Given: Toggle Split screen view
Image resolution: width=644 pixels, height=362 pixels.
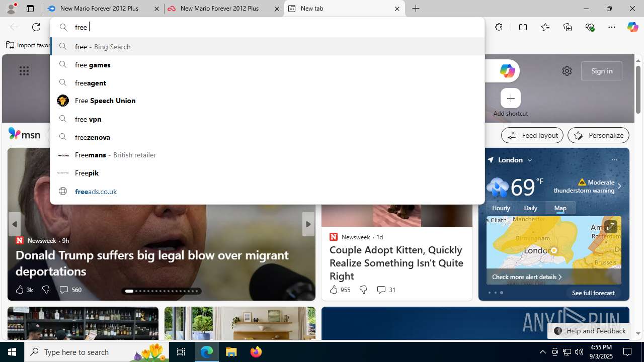Looking at the screenshot, I should (x=523, y=27).
